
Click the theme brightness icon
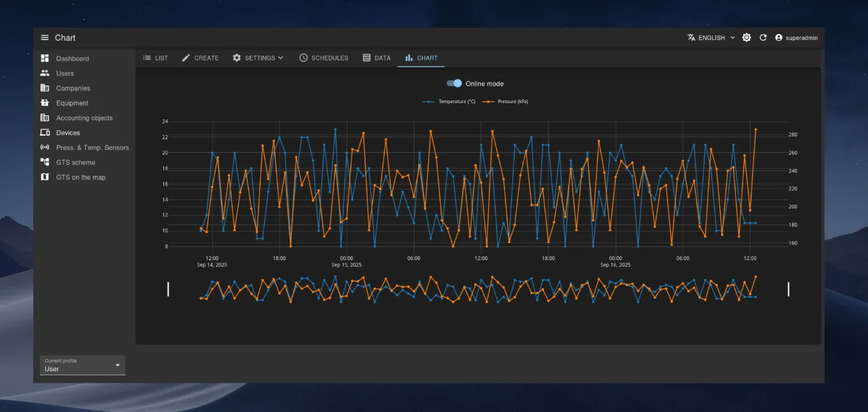point(747,38)
